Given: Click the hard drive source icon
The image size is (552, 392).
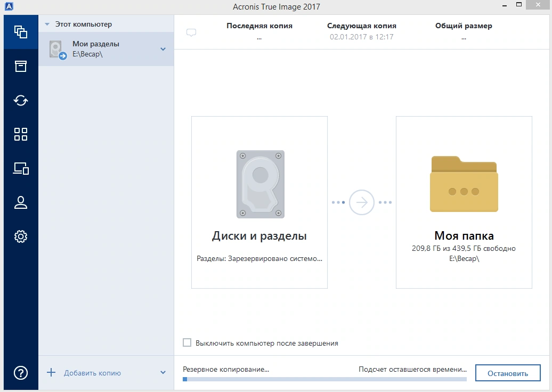Looking at the screenshot, I should pos(260,184).
